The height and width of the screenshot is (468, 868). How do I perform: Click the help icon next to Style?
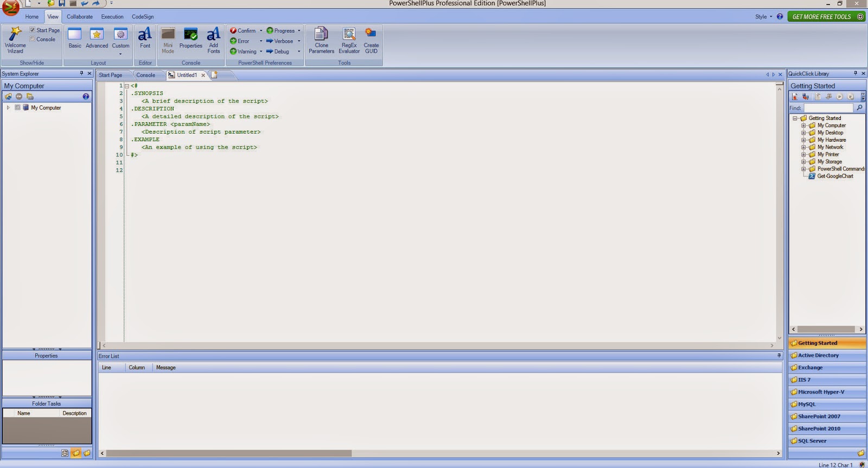[x=780, y=16]
